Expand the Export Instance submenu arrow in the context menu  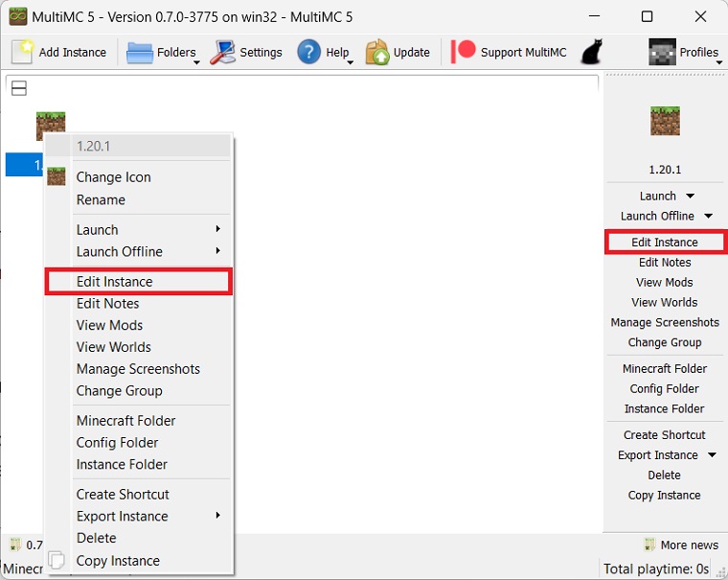click(217, 516)
